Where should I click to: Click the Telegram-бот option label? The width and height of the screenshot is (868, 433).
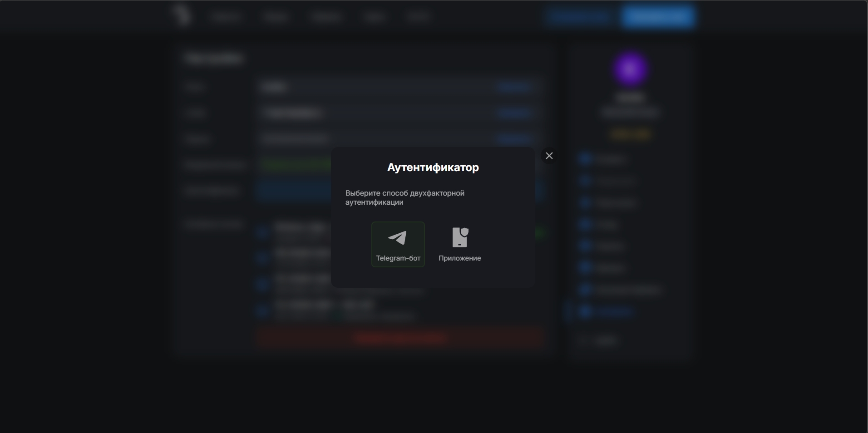click(x=398, y=258)
